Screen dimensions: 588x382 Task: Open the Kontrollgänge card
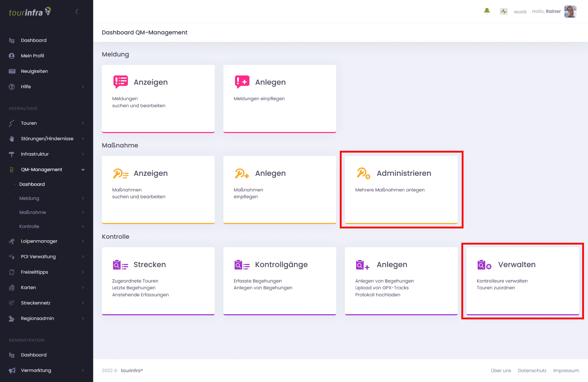click(280, 281)
